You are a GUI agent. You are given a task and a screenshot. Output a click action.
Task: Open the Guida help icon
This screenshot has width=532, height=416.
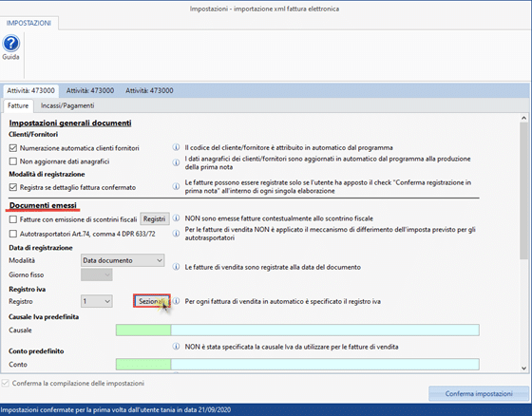pyautogui.click(x=11, y=44)
